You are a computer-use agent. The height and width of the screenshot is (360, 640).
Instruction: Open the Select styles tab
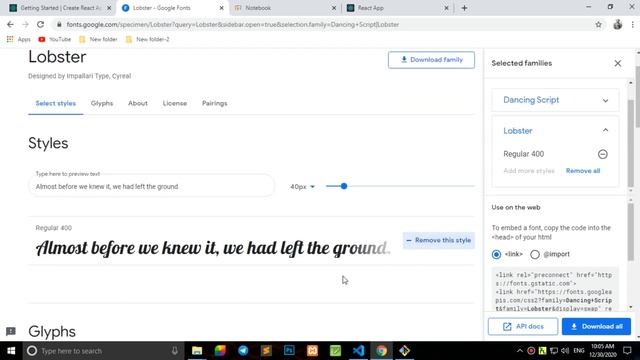click(56, 103)
